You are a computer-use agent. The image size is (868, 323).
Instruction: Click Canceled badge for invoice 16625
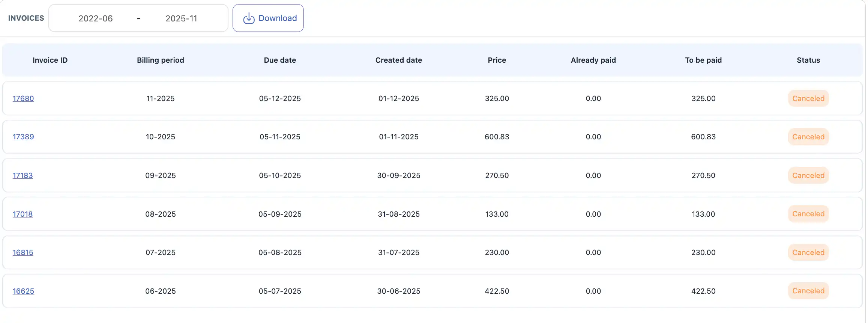[x=808, y=291]
